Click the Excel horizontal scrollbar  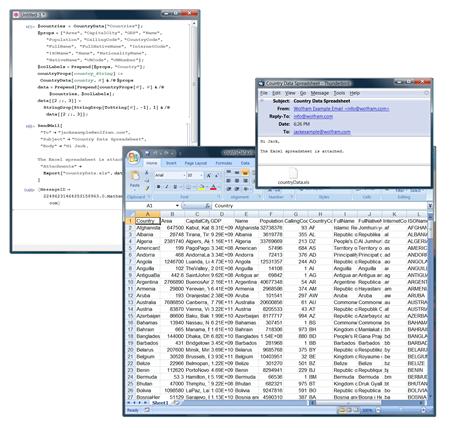click(x=368, y=403)
